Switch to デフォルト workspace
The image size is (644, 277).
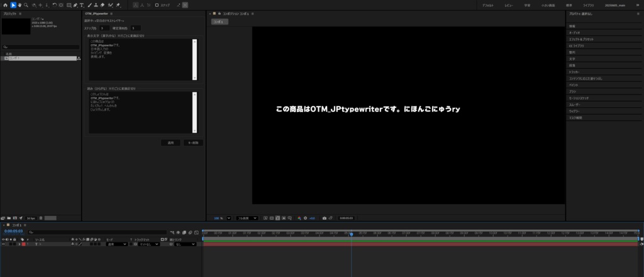(x=488, y=5)
